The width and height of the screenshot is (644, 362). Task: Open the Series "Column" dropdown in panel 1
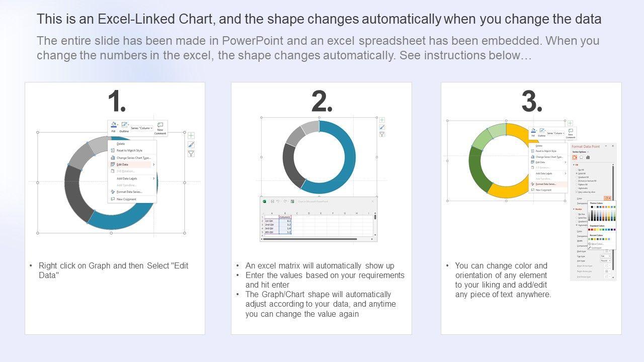pos(141,128)
